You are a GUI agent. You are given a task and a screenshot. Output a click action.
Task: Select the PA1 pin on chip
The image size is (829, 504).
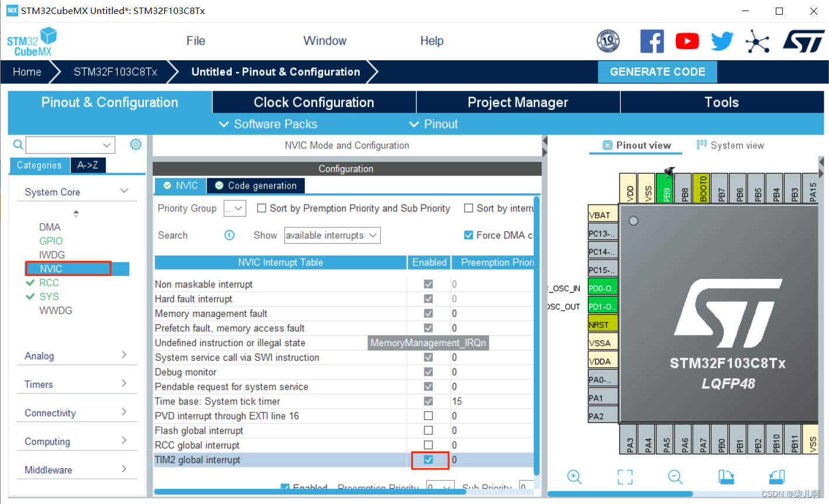point(602,398)
